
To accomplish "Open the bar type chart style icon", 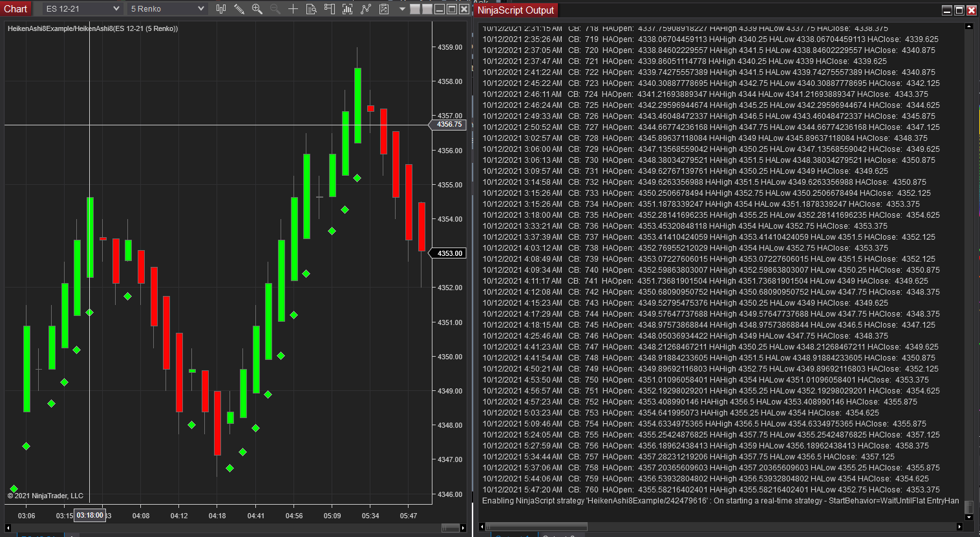I will point(221,9).
